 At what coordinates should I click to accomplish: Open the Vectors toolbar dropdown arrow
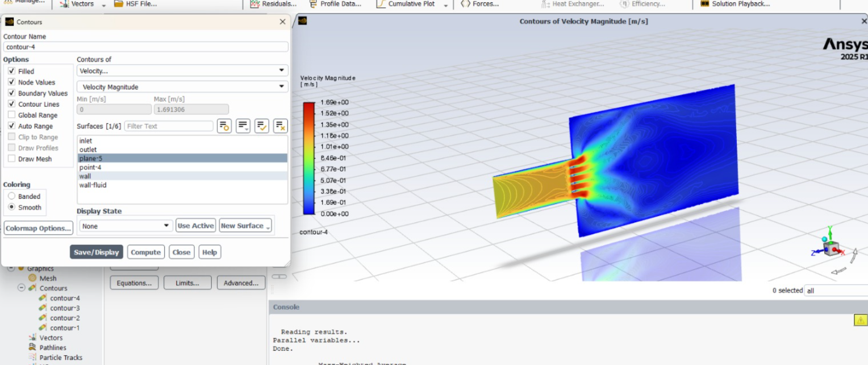103,5
